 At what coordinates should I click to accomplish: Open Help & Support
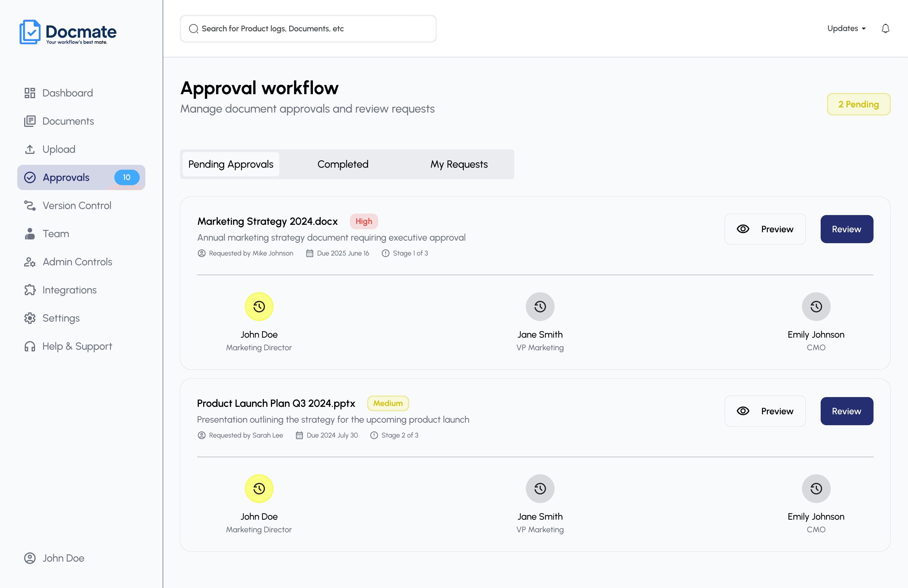pos(68,346)
